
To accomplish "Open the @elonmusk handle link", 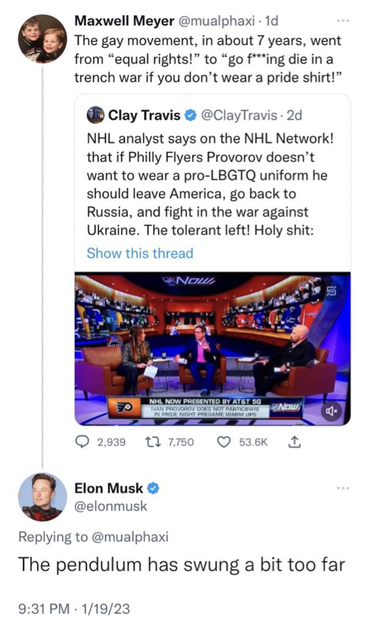I will pyautogui.click(x=111, y=506).
